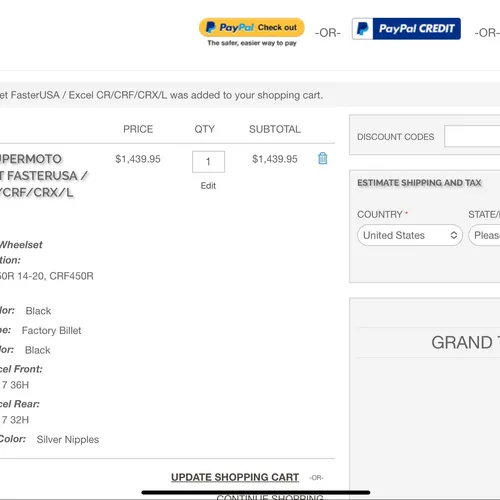Click the SUBTOTAL column header
The height and width of the screenshot is (500, 500).
point(275,129)
